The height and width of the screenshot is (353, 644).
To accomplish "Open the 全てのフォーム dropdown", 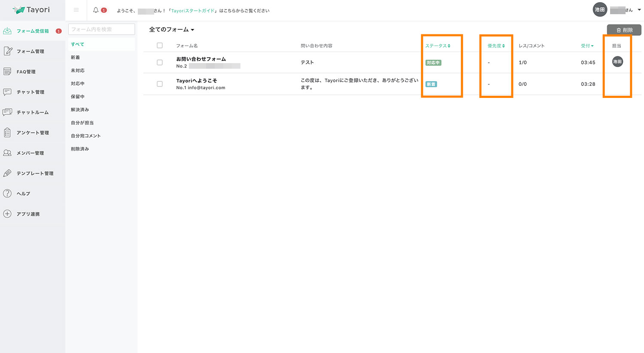I will pos(171,30).
